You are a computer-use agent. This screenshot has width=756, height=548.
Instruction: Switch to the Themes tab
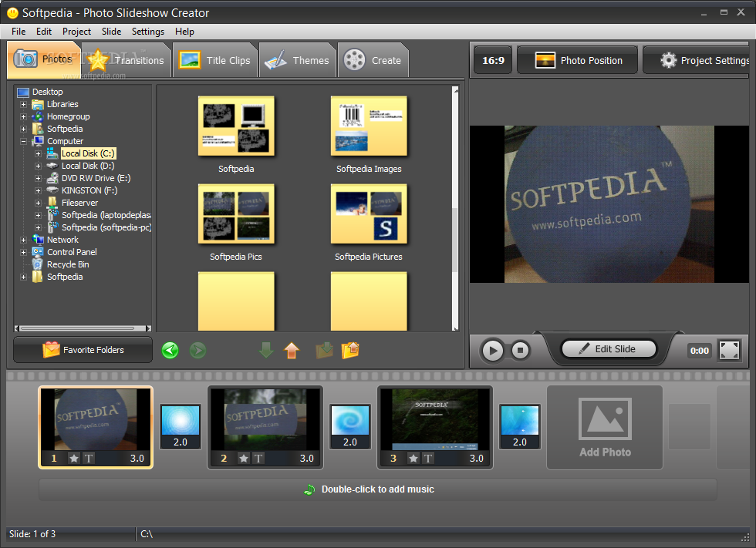pos(298,60)
